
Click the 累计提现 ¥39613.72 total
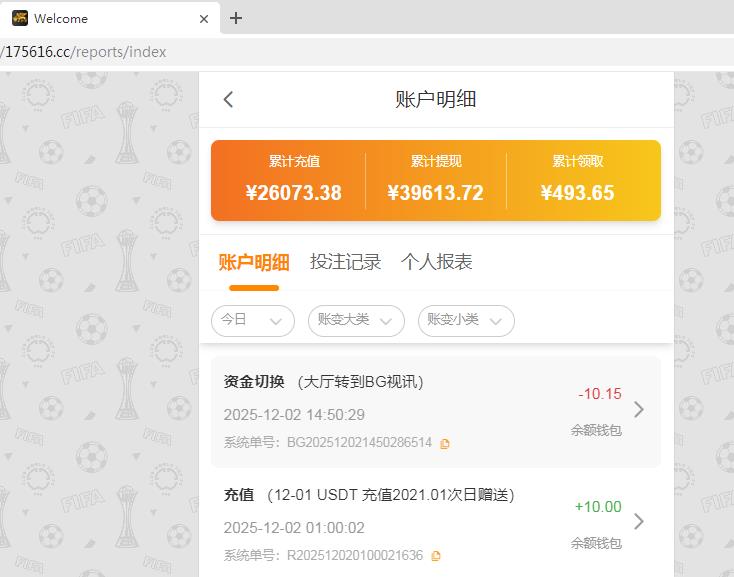tap(436, 180)
